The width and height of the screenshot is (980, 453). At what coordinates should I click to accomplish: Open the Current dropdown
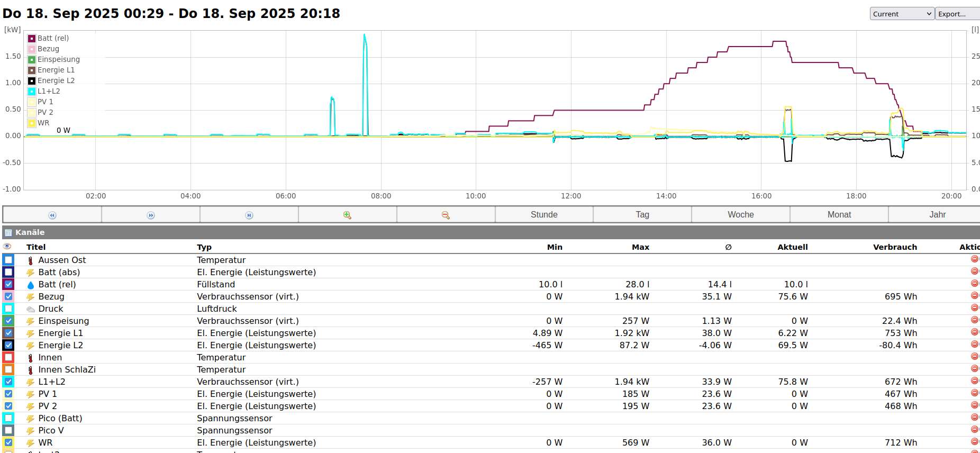click(902, 14)
